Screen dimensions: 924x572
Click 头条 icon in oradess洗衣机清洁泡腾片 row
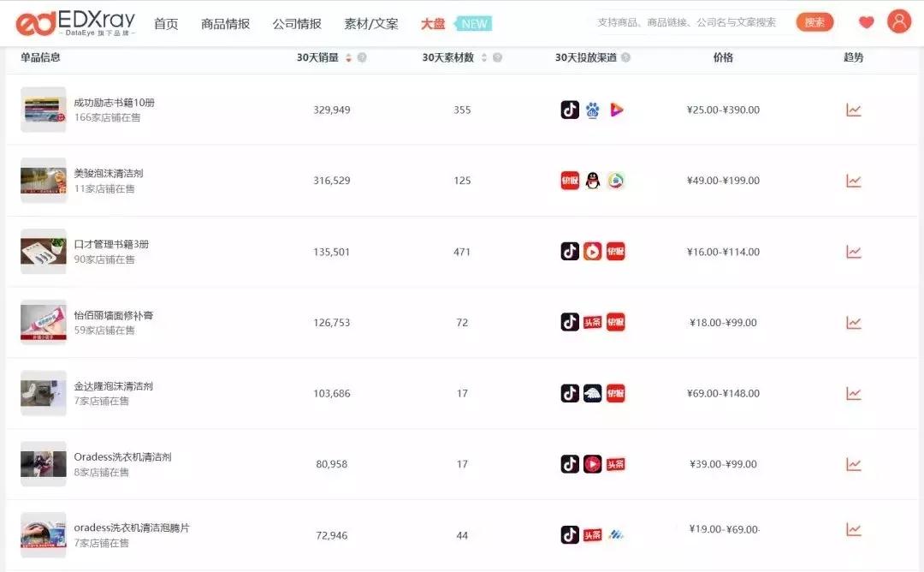pyautogui.click(x=593, y=535)
